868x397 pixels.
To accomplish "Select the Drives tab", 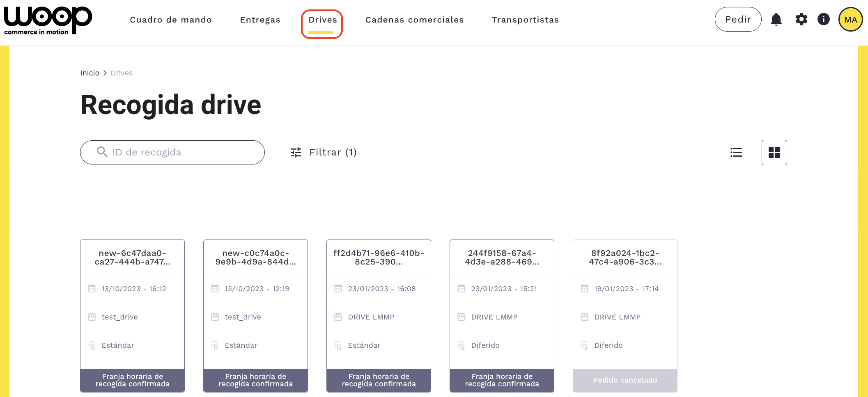I will [322, 20].
